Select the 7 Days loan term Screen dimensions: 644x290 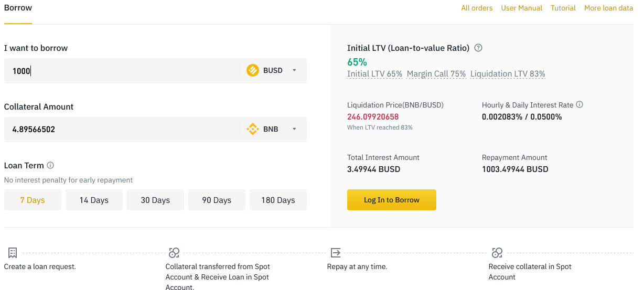point(33,200)
